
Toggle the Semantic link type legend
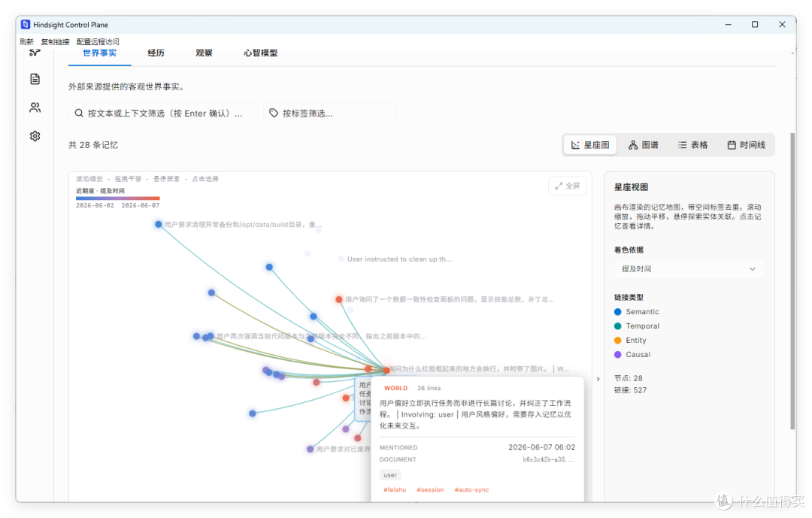[x=637, y=312]
